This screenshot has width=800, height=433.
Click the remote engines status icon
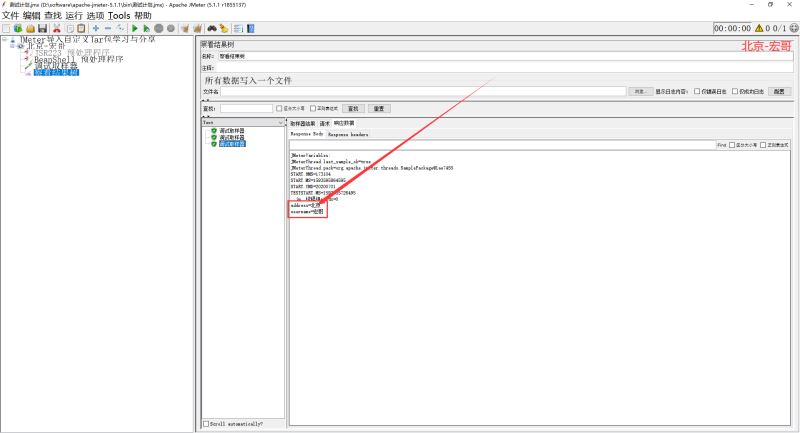coord(794,28)
